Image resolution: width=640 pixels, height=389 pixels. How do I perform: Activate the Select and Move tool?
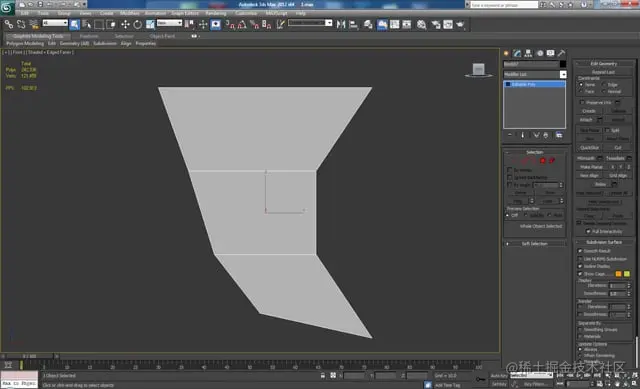(125, 24)
